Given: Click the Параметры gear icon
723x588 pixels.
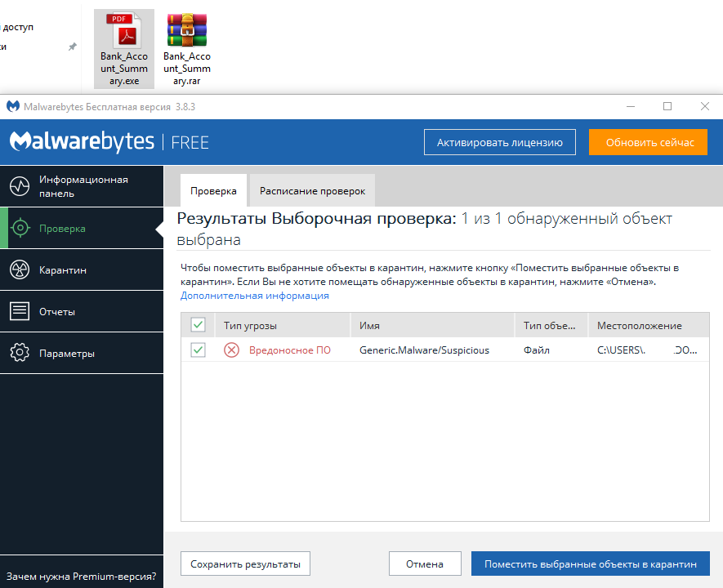Looking at the screenshot, I should [x=20, y=353].
